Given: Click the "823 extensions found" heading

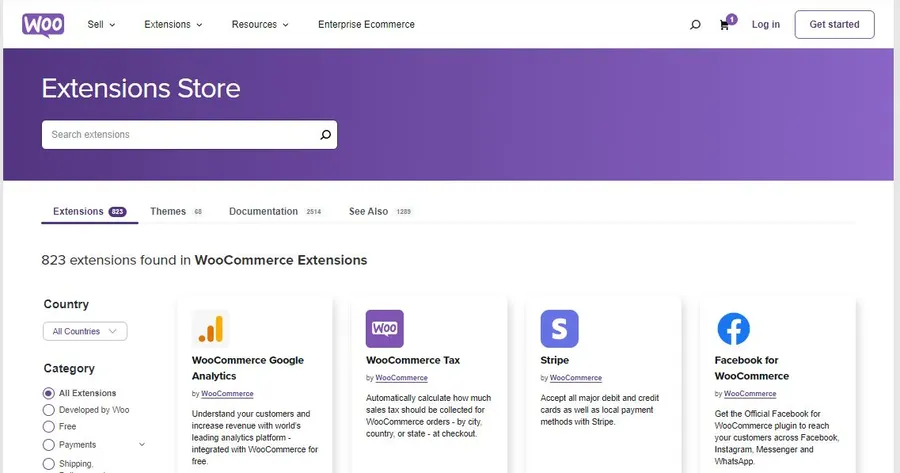Looking at the screenshot, I should point(204,260).
